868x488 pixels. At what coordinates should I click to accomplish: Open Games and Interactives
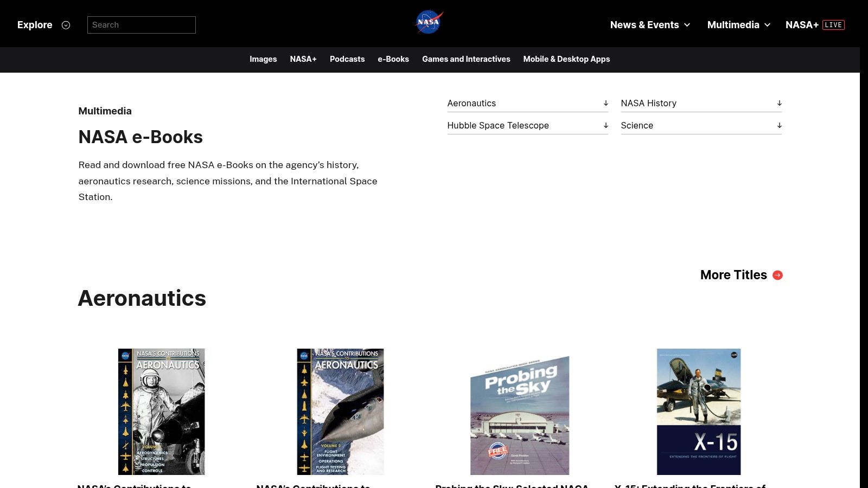[x=466, y=59]
